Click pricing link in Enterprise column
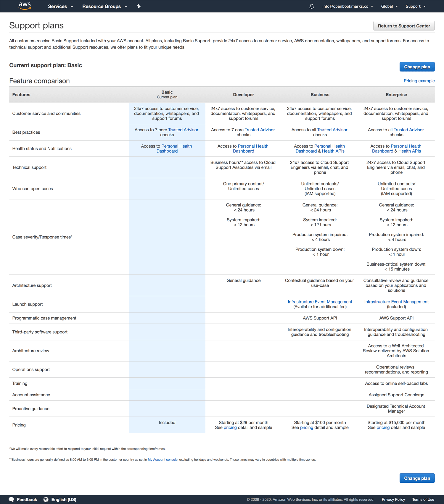Screen dimensions: 444x504 point(383,427)
